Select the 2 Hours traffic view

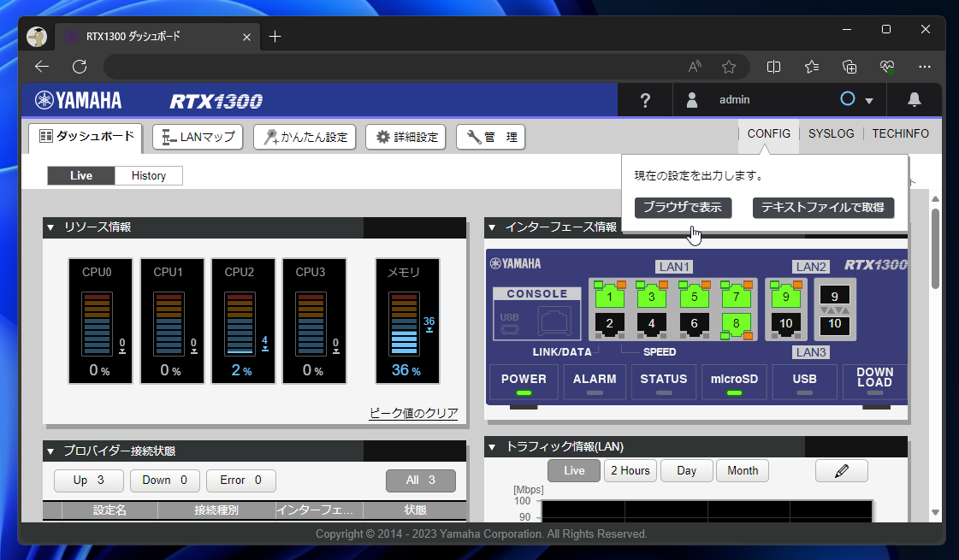pyautogui.click(x=630, y=470)
